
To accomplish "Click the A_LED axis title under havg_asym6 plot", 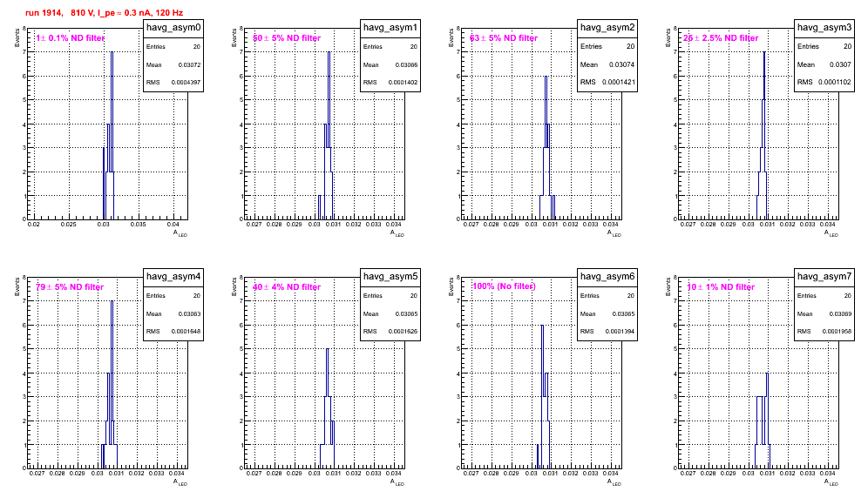I will [x=614, y=482].
